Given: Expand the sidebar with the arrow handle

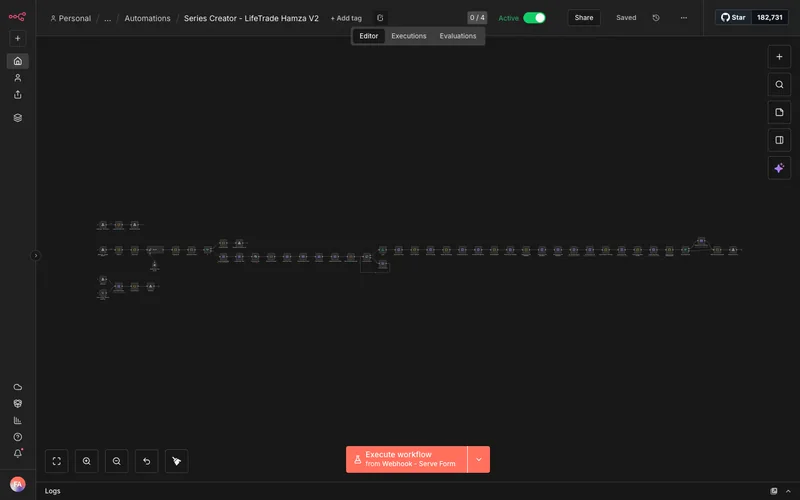Looking at the screenshot, I should click(35, 256).
